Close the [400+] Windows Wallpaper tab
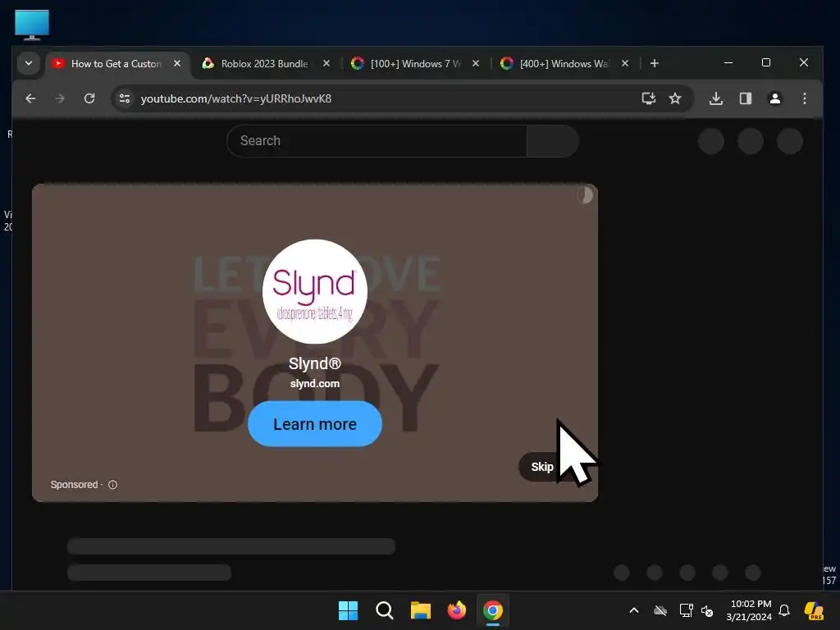840x630 pixels. point(624,64)
